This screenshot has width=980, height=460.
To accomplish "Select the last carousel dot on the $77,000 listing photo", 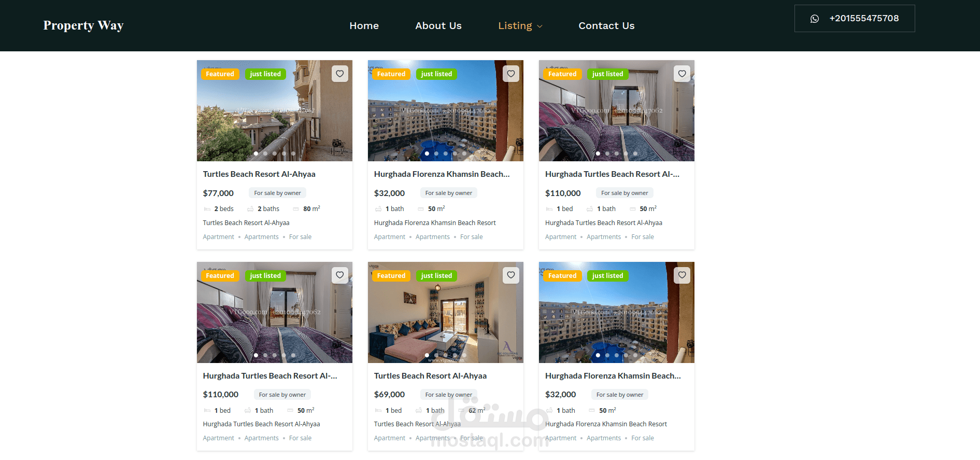I will [x=293, y=154].
